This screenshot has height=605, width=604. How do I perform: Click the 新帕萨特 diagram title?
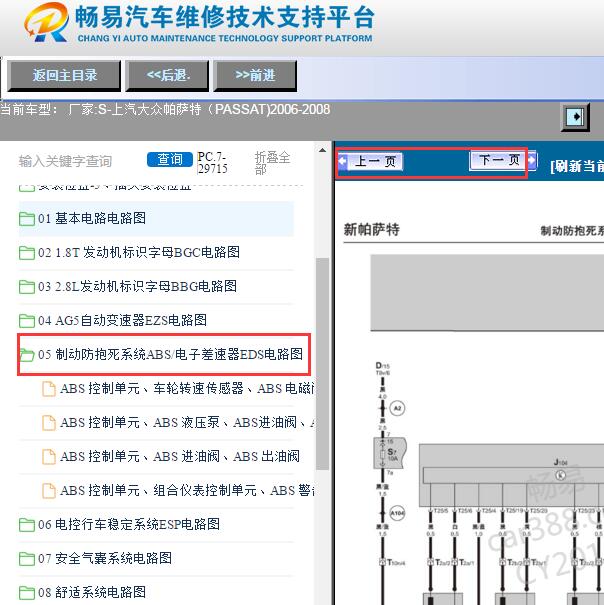point(372,230)
